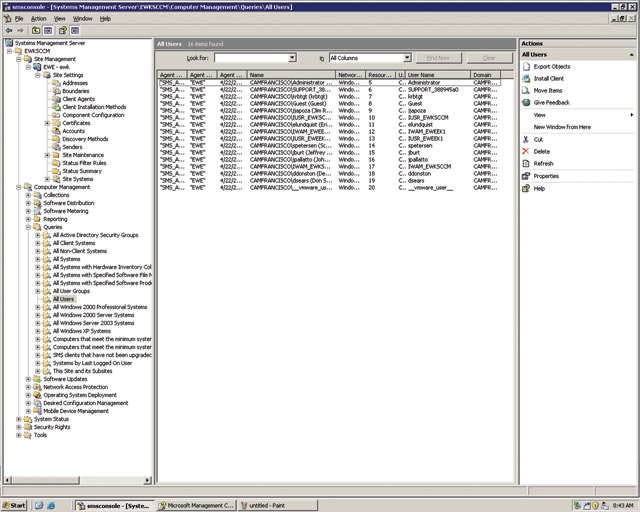The width and height of the screenshot is (640, 512).
Task: Expand the System Status node
Action: 19,419
